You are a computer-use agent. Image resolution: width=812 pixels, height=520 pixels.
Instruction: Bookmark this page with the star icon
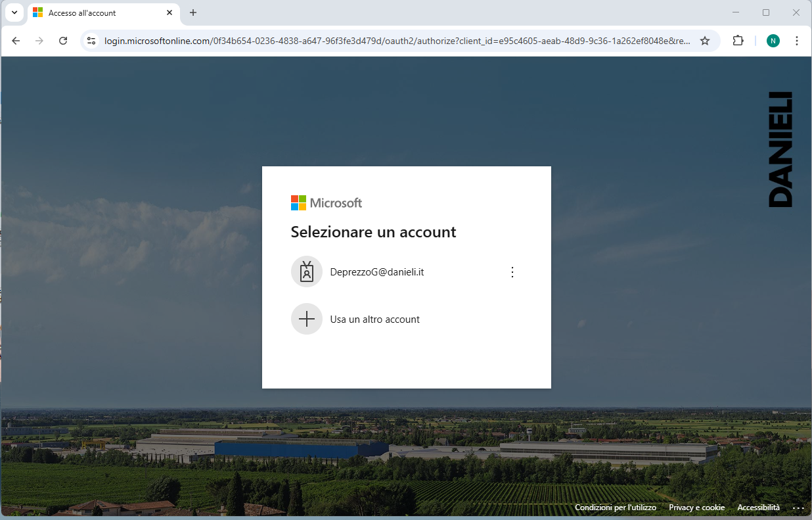point(705,41)
